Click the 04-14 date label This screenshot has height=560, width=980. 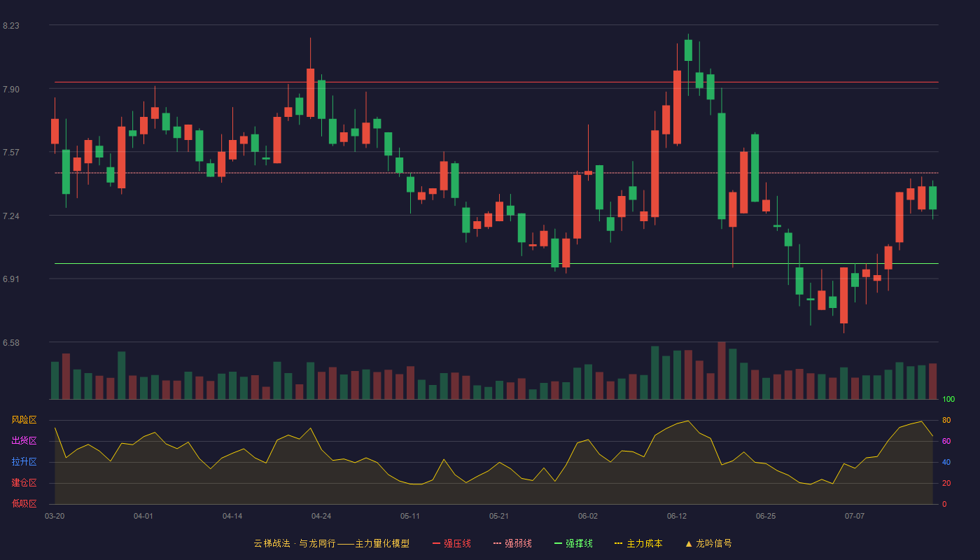point(232,516)
